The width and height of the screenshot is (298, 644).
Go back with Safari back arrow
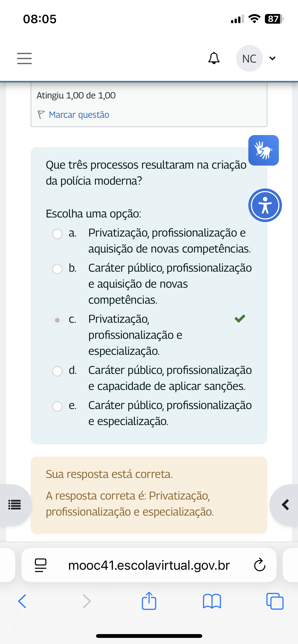pyautogui.click(x=22, y=601)
